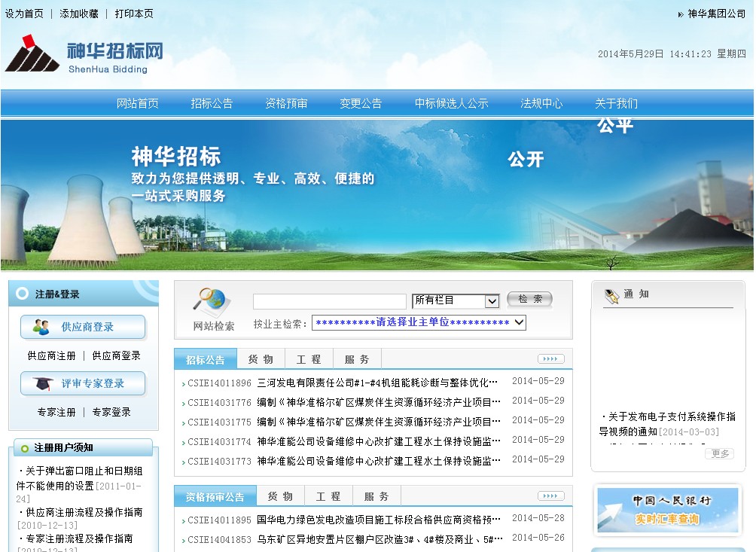
Task: Click the 打印本页 link
Action: pos(134,14)
